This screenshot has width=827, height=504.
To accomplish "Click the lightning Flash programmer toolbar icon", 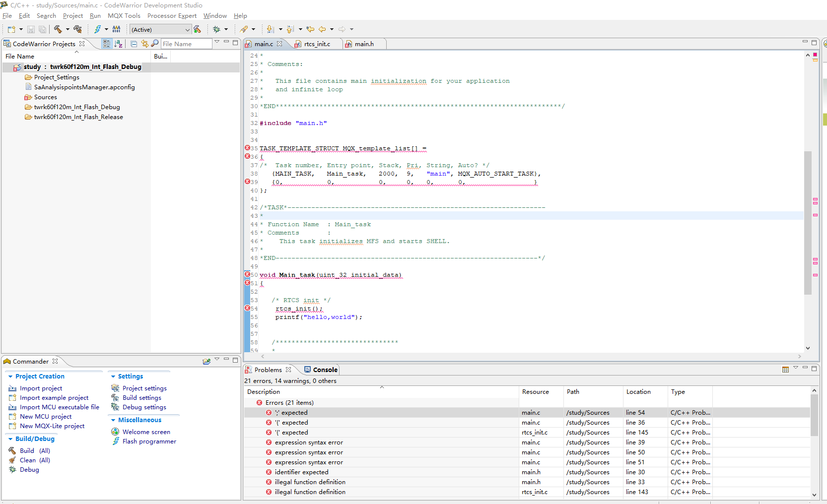I will tap(97, 29).
